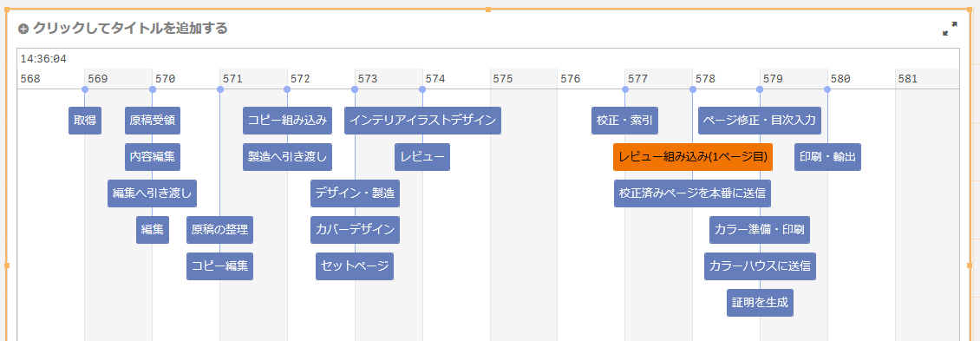Select the カバーデザイン event box

coord(355,230)
